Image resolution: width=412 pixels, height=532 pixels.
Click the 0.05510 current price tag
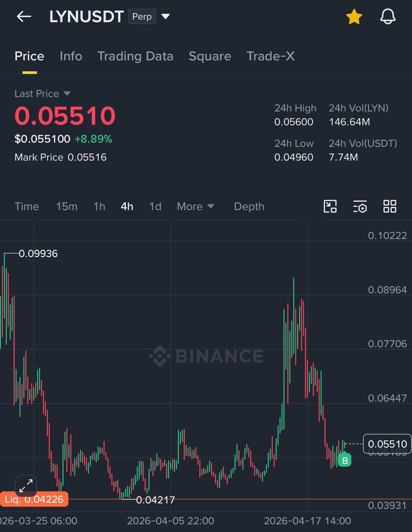coord(387,444)
